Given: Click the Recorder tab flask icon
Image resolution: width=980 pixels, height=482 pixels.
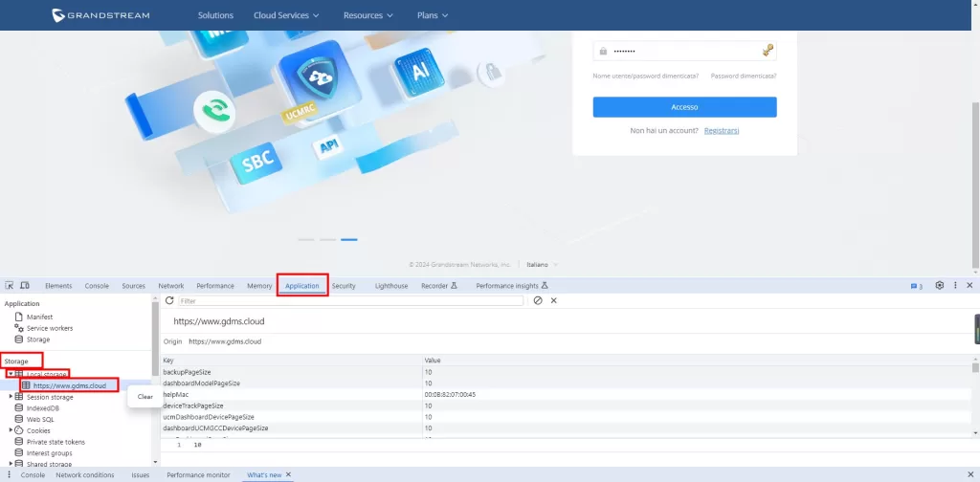Looking at the screenshot, I should click(x=455, y=285).
